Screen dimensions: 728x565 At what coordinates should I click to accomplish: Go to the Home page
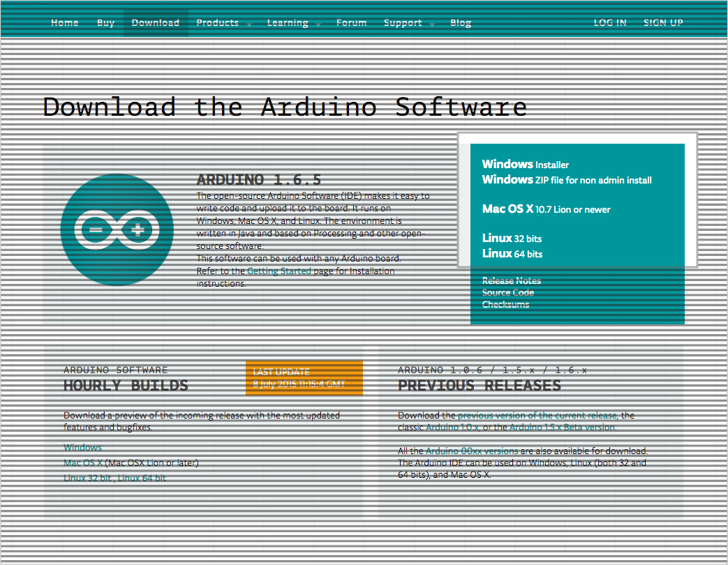click(x=64, y=23)
